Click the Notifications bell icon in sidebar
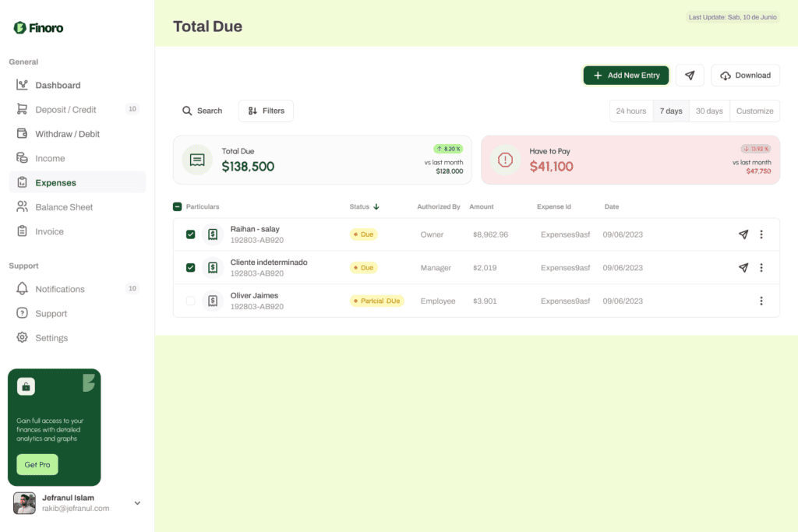This screenshot has width=798, height=532. (x=22, y=289)
